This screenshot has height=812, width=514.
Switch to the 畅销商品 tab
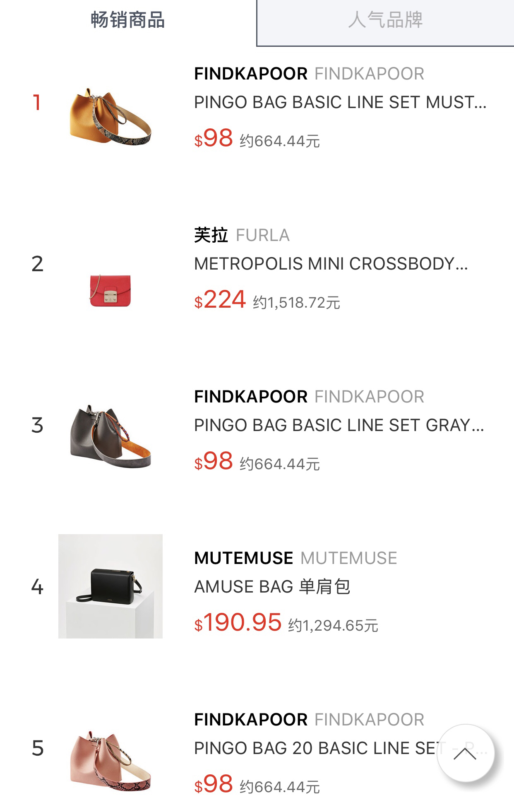click(x=127, y=20)
